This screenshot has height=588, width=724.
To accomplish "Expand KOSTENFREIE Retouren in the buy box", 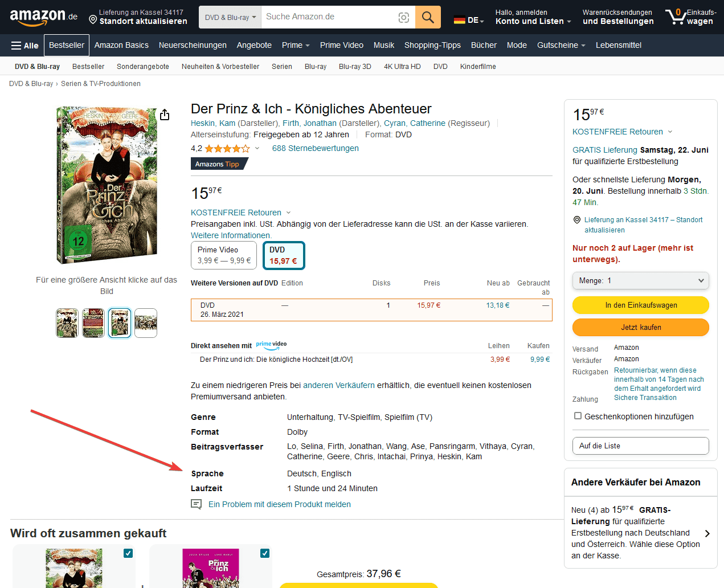I will click(x=623, y=132).
